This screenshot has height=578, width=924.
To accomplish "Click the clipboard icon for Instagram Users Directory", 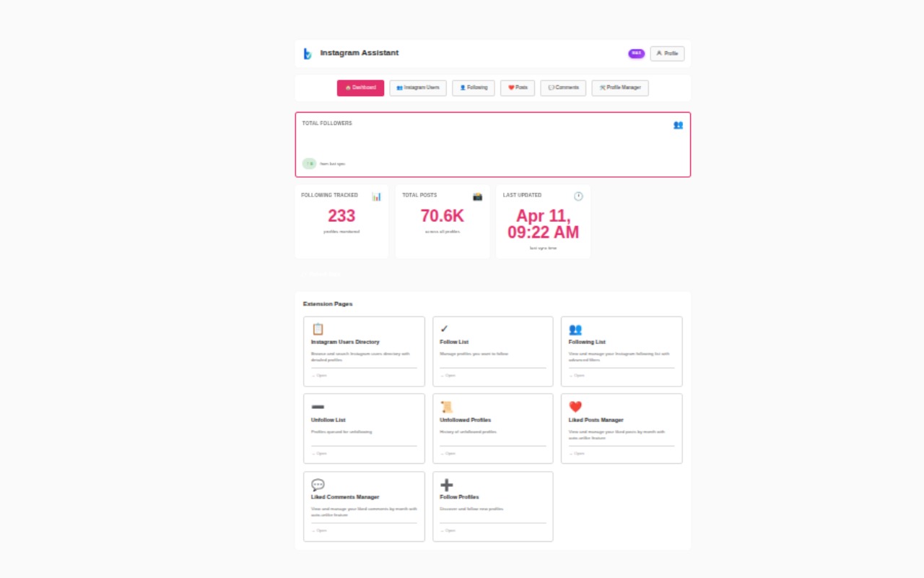I will 318,329.
